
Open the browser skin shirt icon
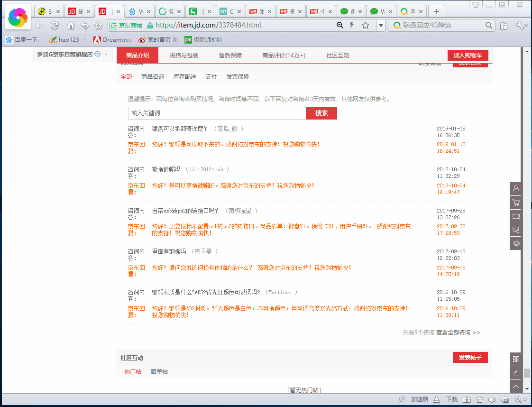(x=476, y=5)
